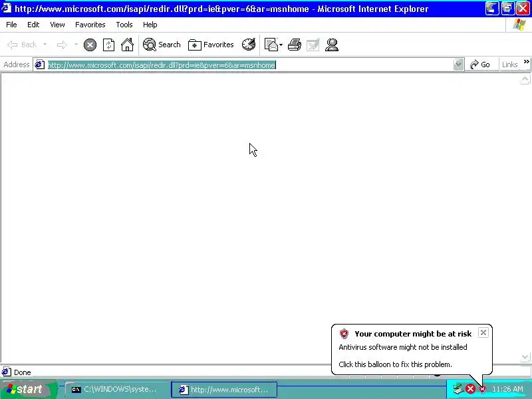Click the 'Done' status bar text
This screenshot has height=399, width=532.
[x=23, y=372]
